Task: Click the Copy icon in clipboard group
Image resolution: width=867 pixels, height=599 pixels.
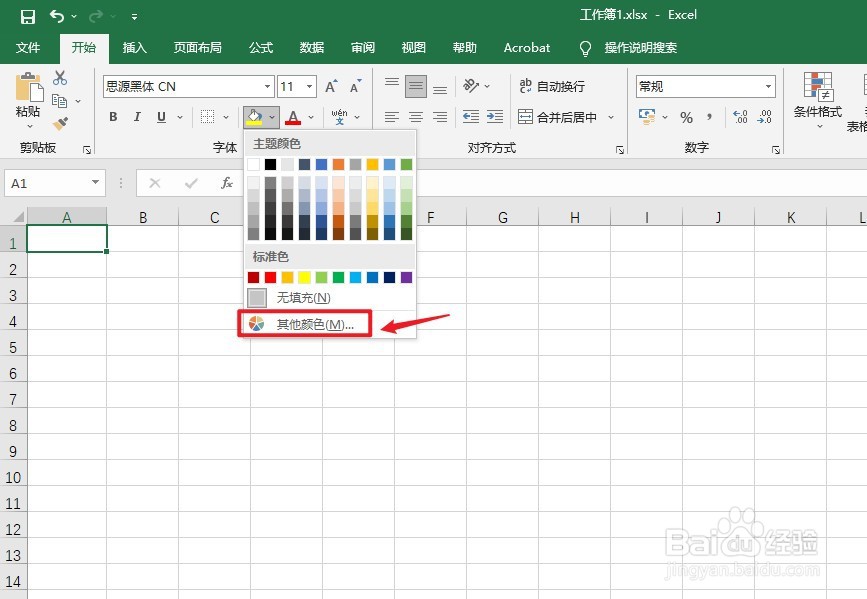Action: tap(59, 101)
